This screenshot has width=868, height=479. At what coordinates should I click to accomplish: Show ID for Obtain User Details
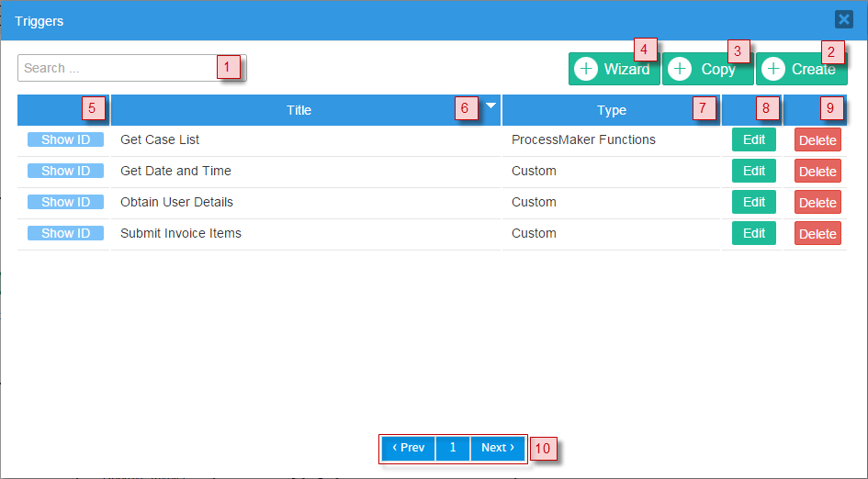pyautogui.click(x=65, y=202)
